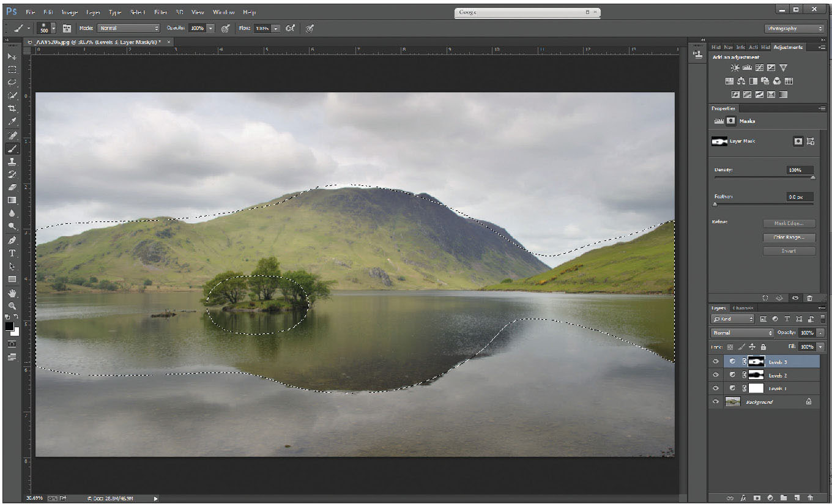Viewport: 832px width, 504px height.
Task: Select the Clone Stamp tool
Action: click(12, 161)
